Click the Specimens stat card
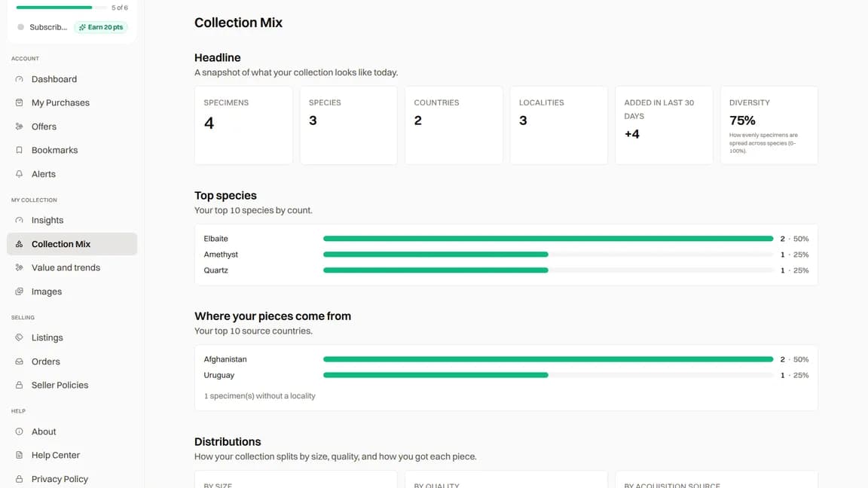The width and height of the screenshot is (868, 488). click(243, 125)
